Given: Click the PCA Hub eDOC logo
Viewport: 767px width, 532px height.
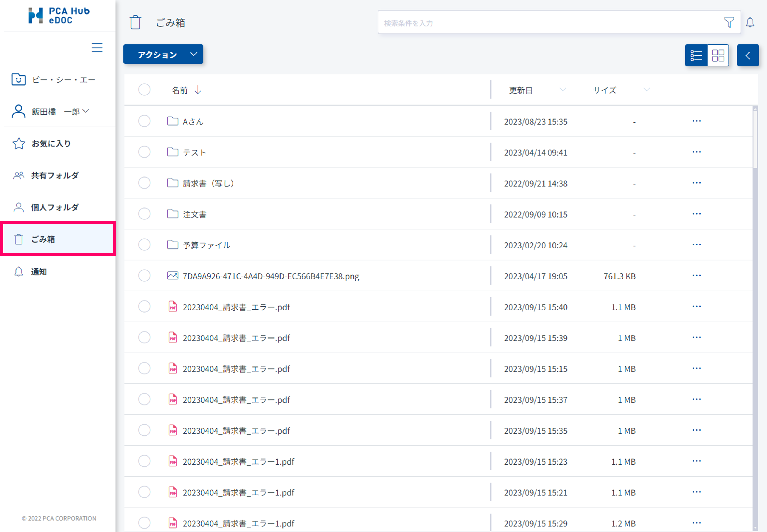Looking at the screenshot, I should pyautogui.click(x=59, y=16).
